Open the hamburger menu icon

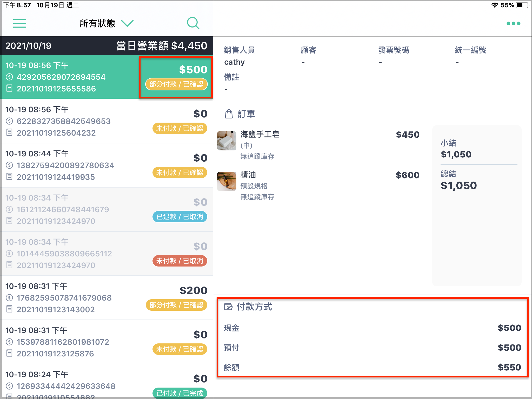(x=20, y=23)
